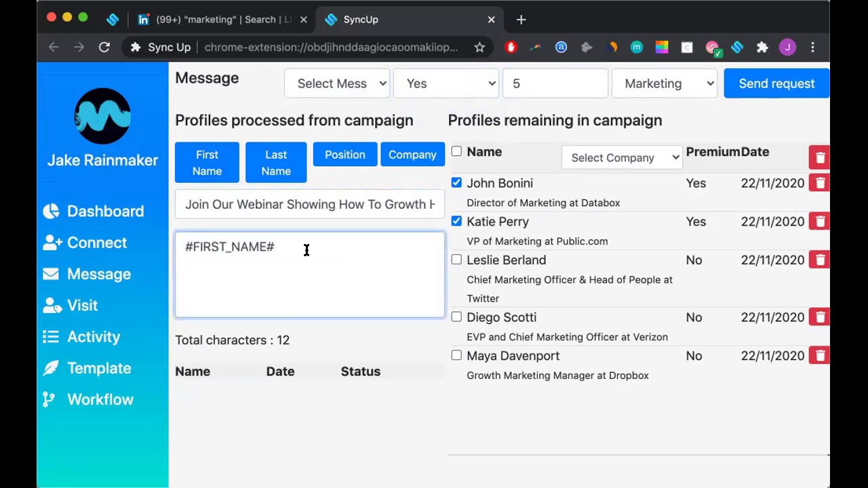Delete Leslie Berland with trash icon

pyautogui.click(x=820, y=260)
